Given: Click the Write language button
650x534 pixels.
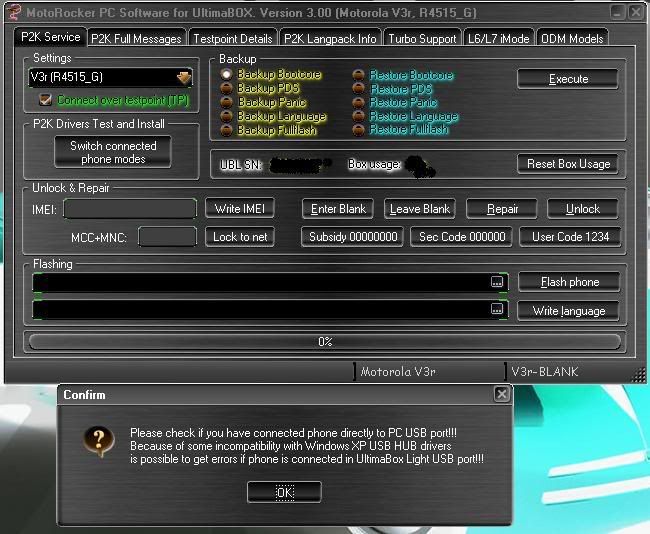Looking at the screenshot, I should tap(569, 311).
